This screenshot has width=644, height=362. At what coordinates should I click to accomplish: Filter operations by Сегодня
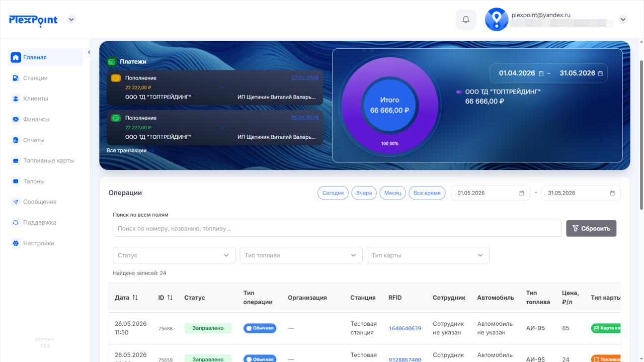click(x=333, y=193)
